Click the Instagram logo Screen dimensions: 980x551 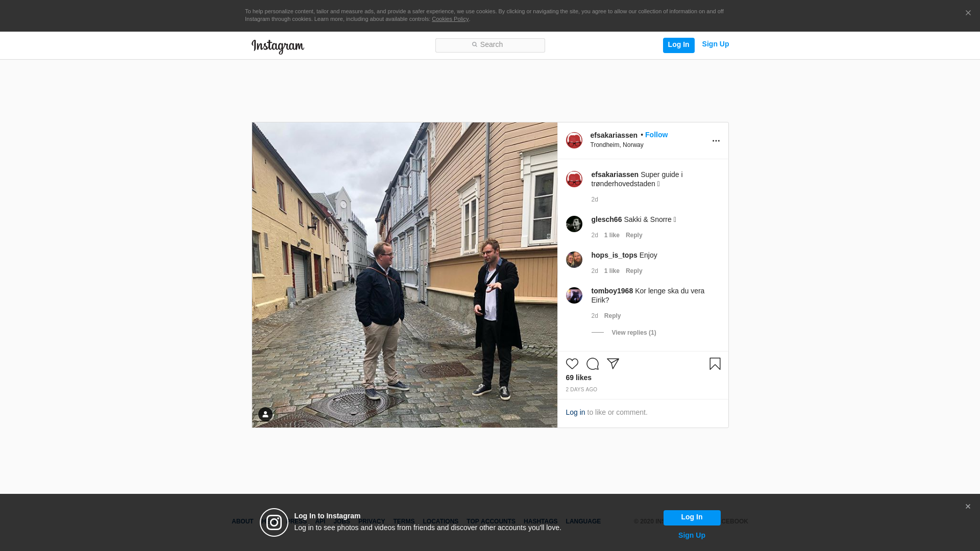tap(278, 47)
